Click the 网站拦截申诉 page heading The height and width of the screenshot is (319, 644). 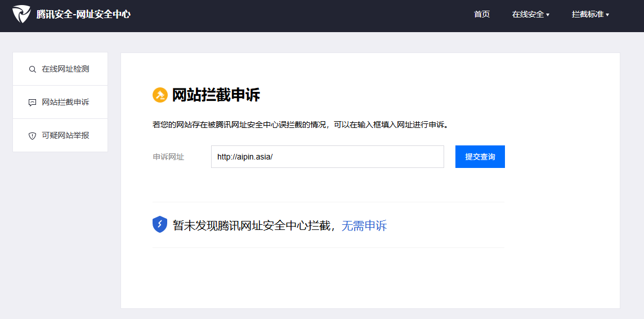[216, 95]
